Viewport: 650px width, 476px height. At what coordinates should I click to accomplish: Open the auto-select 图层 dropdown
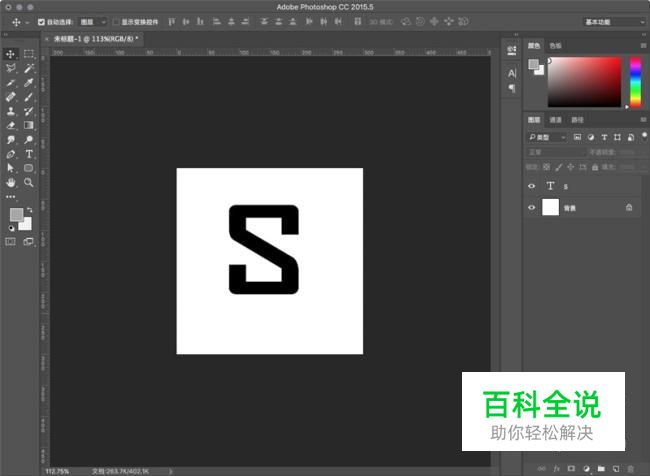(x=93, y=22)
